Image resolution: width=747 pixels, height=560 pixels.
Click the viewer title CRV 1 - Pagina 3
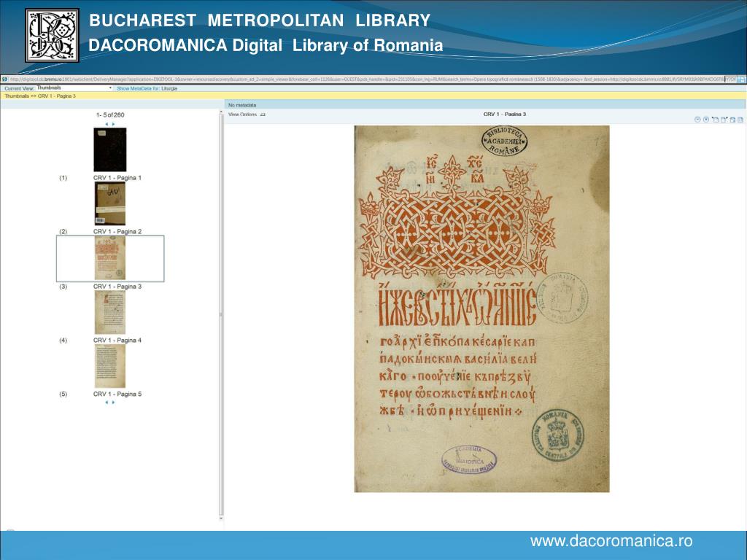click(505, 114)
